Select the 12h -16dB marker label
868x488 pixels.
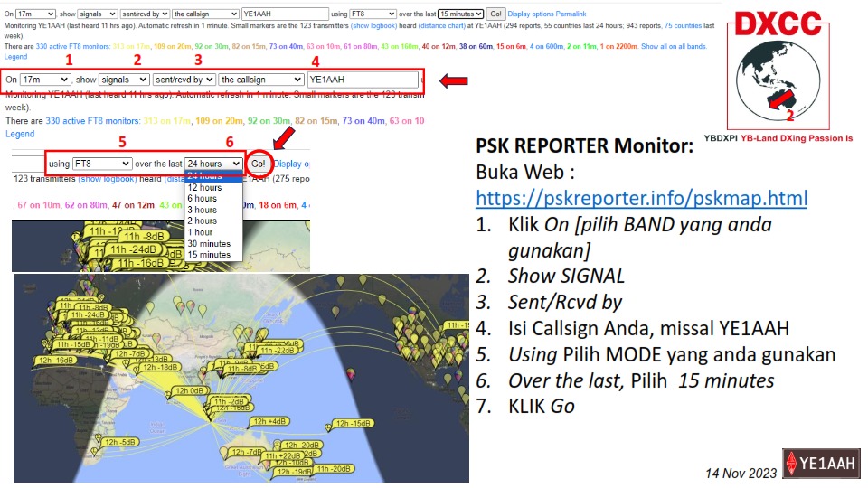coord(57,361)
